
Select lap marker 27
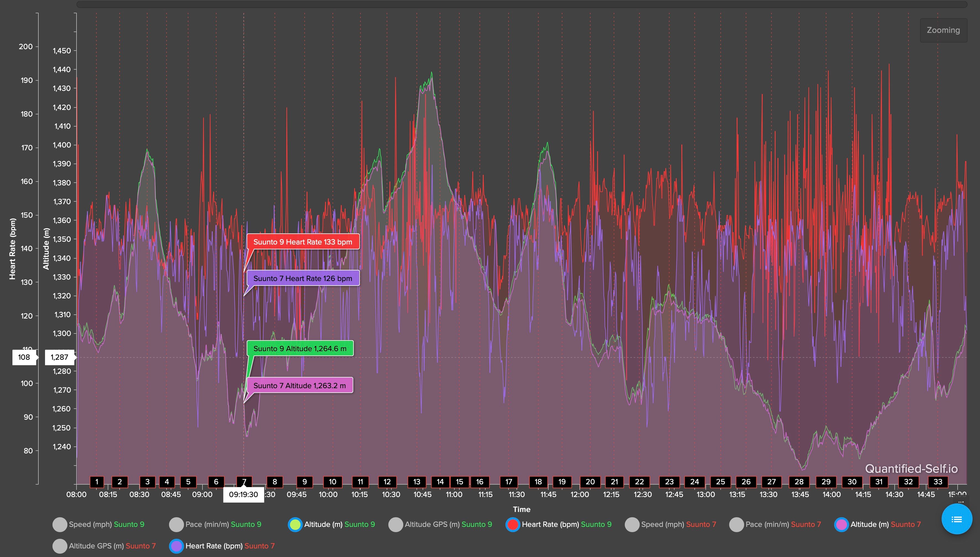pos(772,482)
